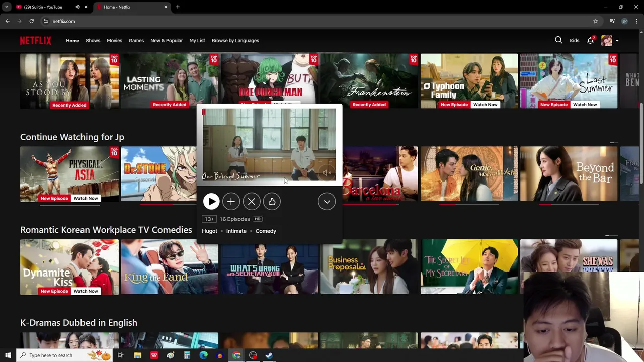The height and width of the screenshot is (362, 644).
Task: Rate Our Beloved Summer with thumbs up
Action: pyautogui.click(x=272, y=202)
